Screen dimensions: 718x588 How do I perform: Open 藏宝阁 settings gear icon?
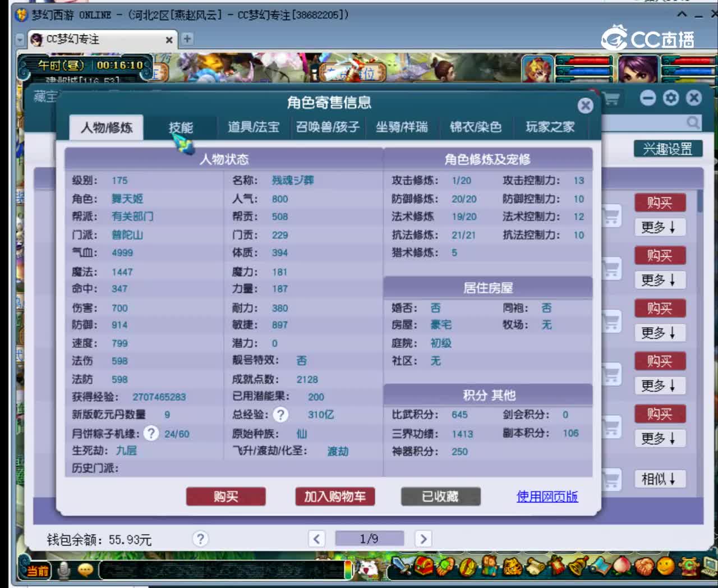coord(671,98)
